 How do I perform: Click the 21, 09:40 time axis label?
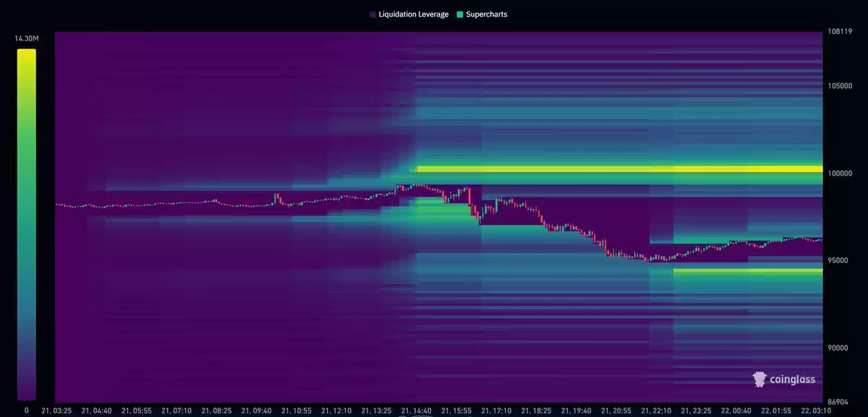[x=258, y=410]
